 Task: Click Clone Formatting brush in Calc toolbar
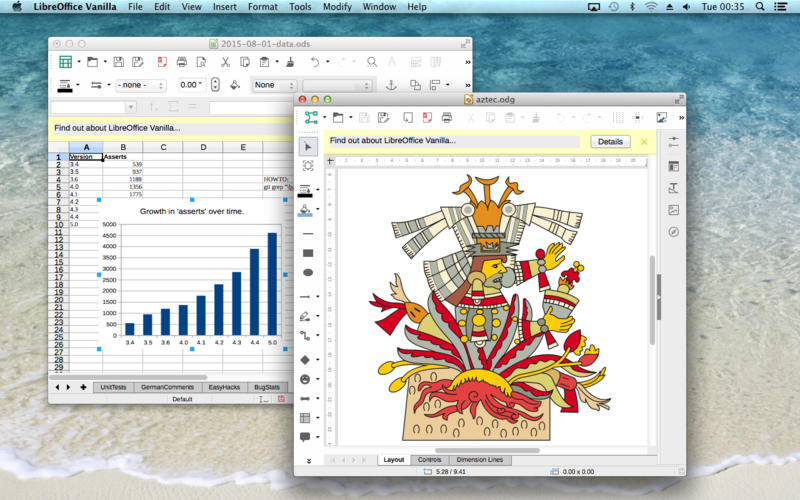point(290,62)
